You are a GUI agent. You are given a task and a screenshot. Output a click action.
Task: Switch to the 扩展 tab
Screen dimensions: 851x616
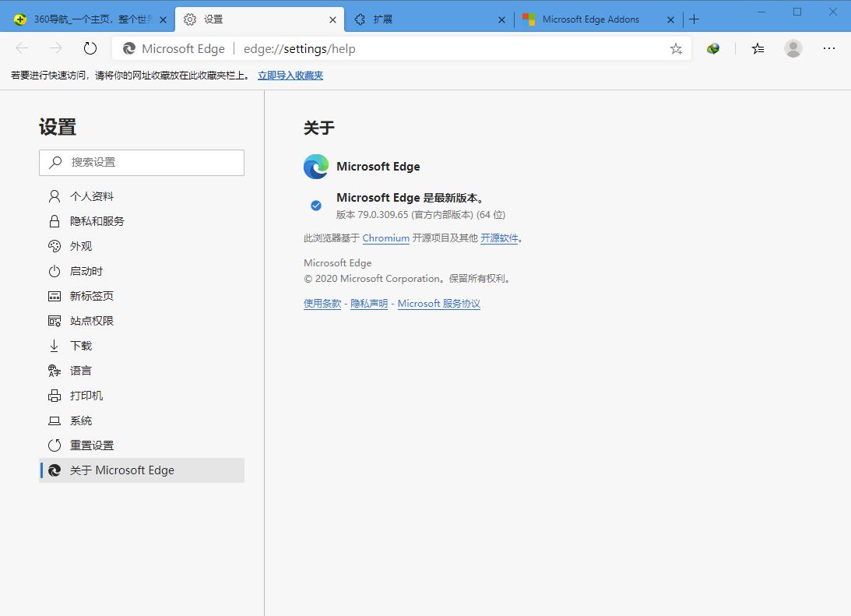(x=429, y=19)
